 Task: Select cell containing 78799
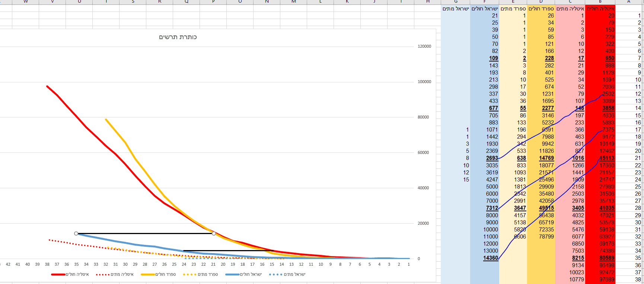pos(541,237)
